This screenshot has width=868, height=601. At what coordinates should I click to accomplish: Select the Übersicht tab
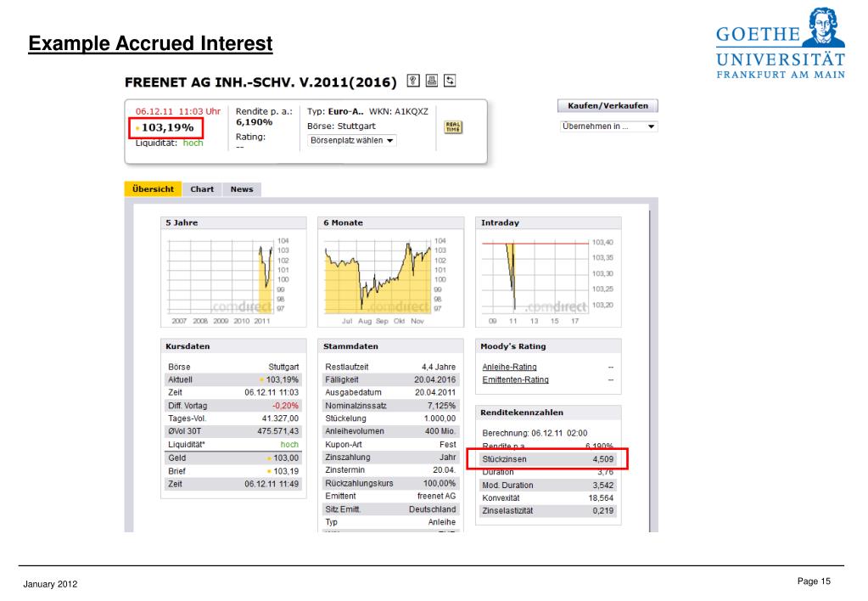pyautogui.click(x=153, y=189)
